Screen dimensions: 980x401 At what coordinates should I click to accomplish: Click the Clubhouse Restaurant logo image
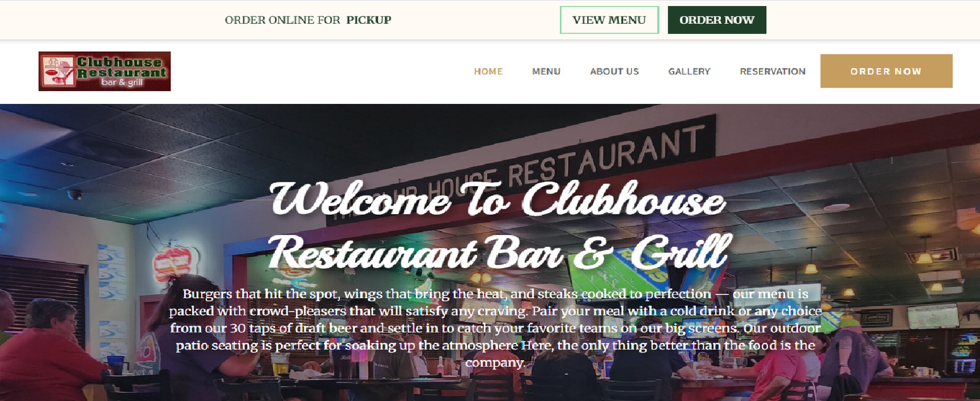[x=105, y=71]
